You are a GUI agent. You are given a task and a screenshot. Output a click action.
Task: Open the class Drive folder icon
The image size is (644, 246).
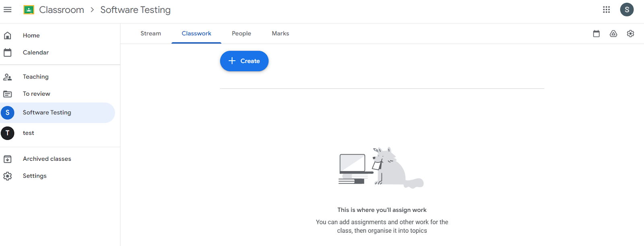(613, 34)
